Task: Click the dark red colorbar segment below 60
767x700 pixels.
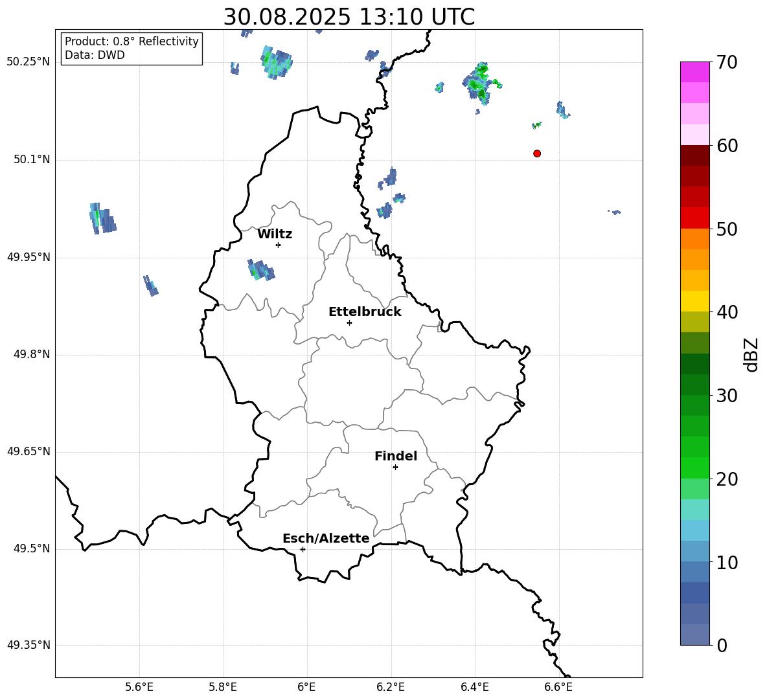Action: coord(695,155)
